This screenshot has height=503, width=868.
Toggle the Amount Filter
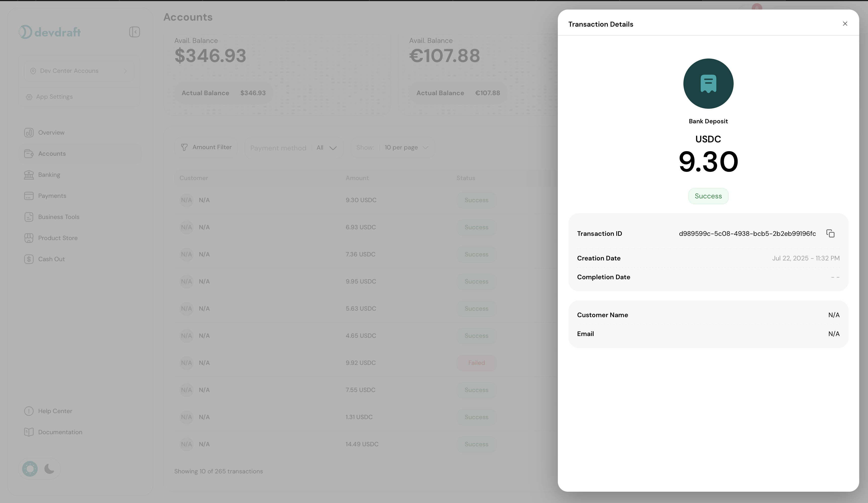click(206, 147)
